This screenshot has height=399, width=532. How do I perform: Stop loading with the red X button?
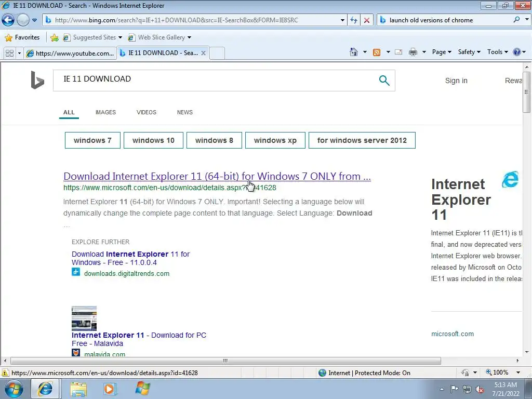click(367, 20)
